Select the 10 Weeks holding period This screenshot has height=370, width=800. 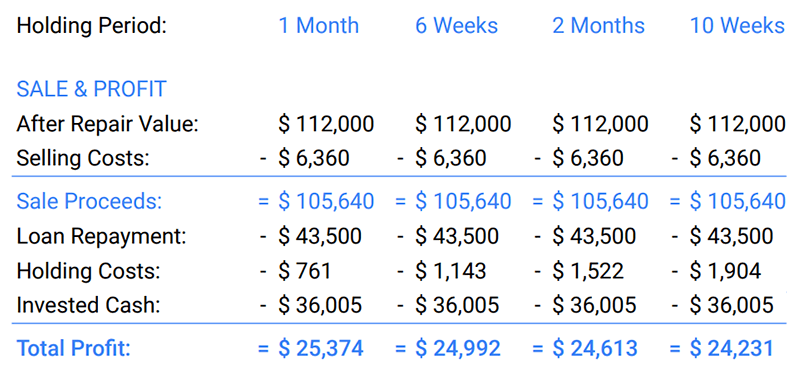coord(737,26)
